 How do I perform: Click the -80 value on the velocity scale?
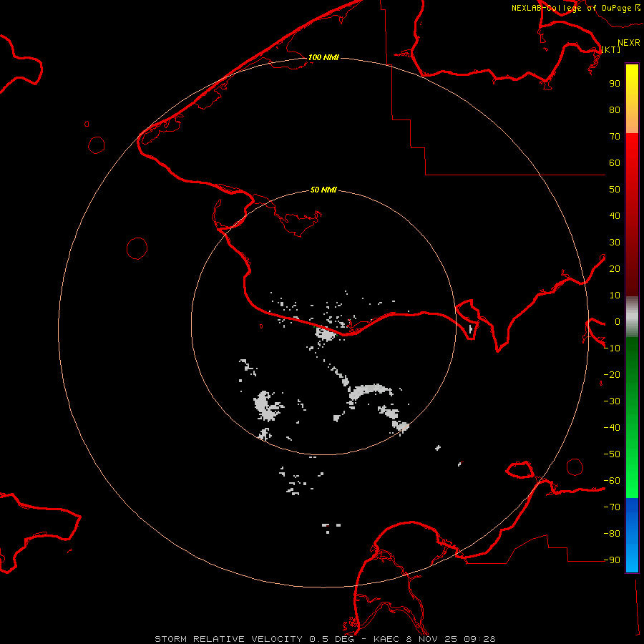(x=612, y=534)
